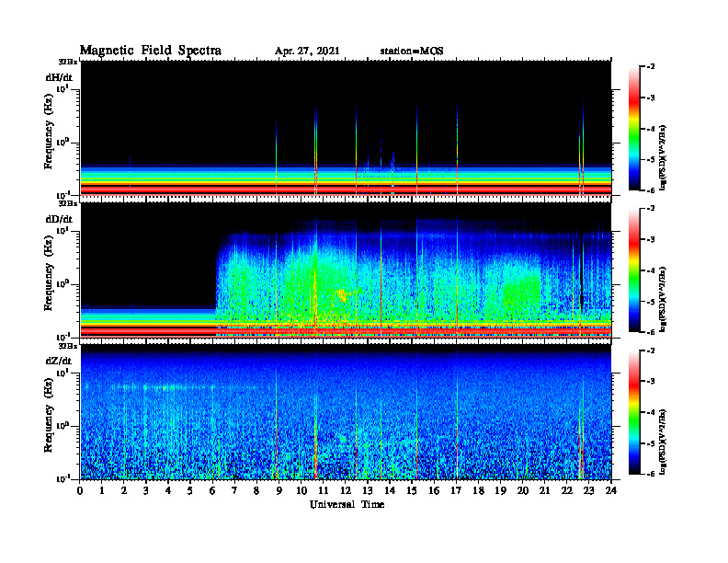This screenshot has width=728, height=563.
Task: Click the "Magnetic Field Spectra" title
Action: [151, 51]
